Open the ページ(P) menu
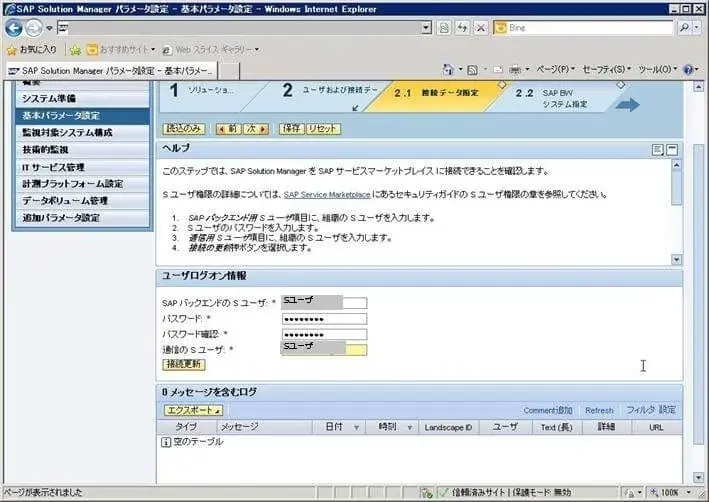The width and height of the screenshot is (709, 502). [x=555, y=69]
